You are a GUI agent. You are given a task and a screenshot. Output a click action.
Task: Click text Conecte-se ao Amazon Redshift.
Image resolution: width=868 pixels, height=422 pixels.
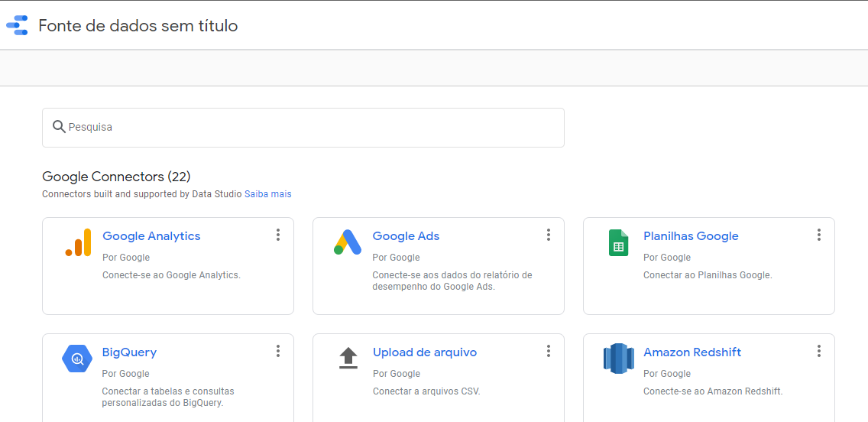713,391
